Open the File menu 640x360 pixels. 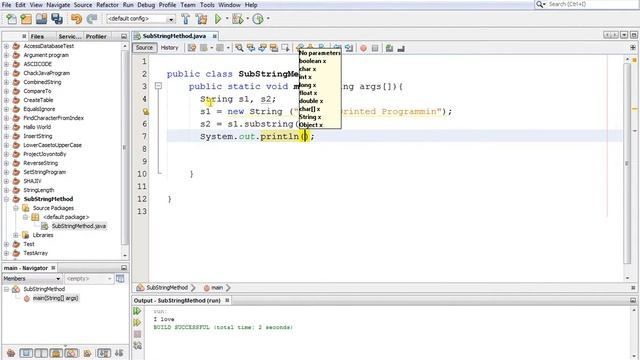tap(6, 5)
